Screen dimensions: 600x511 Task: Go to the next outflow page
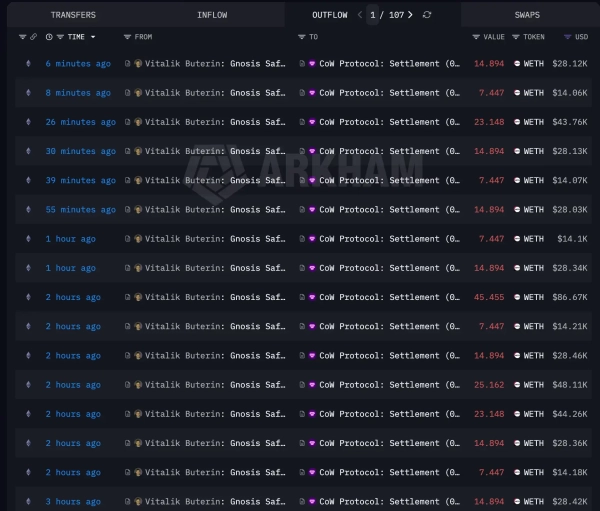click(x=410, y=15)
